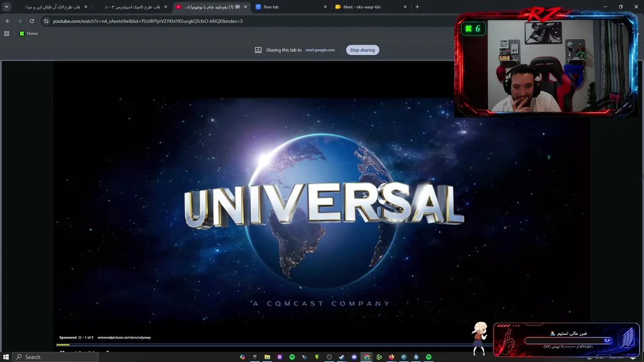Viewport: 644px width, 362px height.
Task: Click the taskbar Search box
Action: [x=55, y=357]
